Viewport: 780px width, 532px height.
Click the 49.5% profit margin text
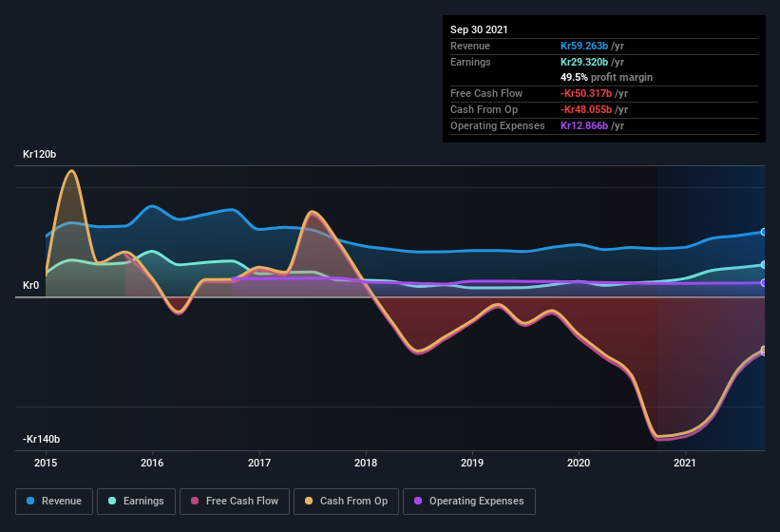pyautogui.click(x=606, y=77)
